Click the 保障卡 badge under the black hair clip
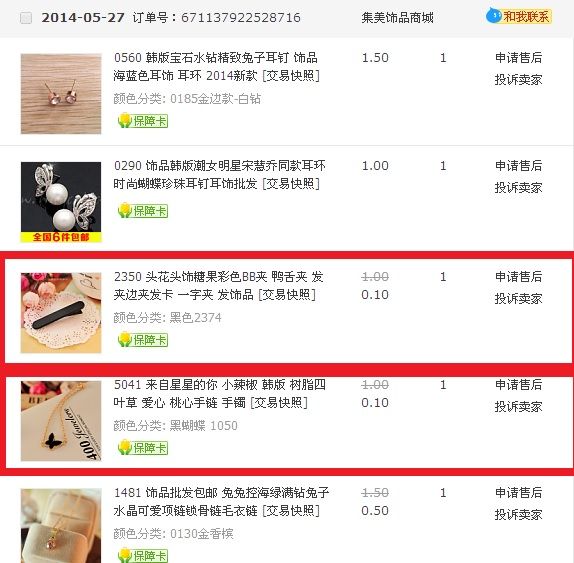The width and height of the screenshot is (574, 563). 143,340
